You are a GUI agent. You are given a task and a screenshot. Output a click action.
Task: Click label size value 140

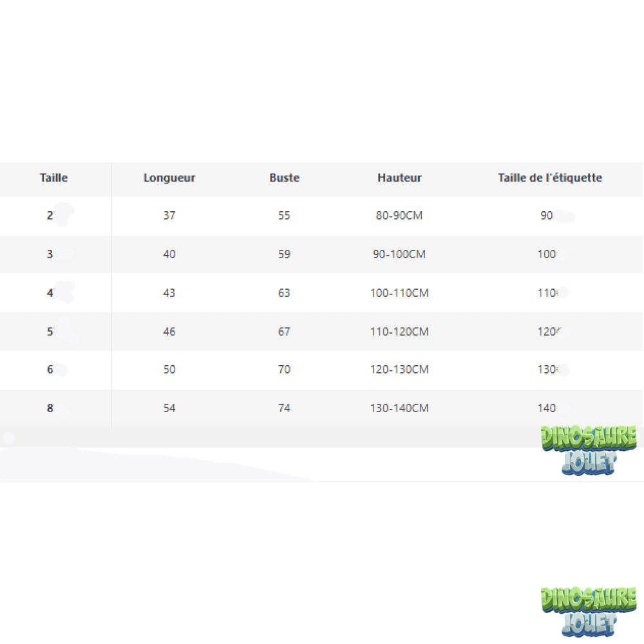[547, 408]
